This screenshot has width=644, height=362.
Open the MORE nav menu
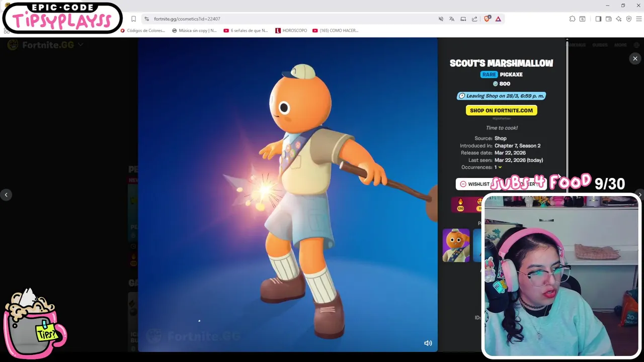[620, 45]
